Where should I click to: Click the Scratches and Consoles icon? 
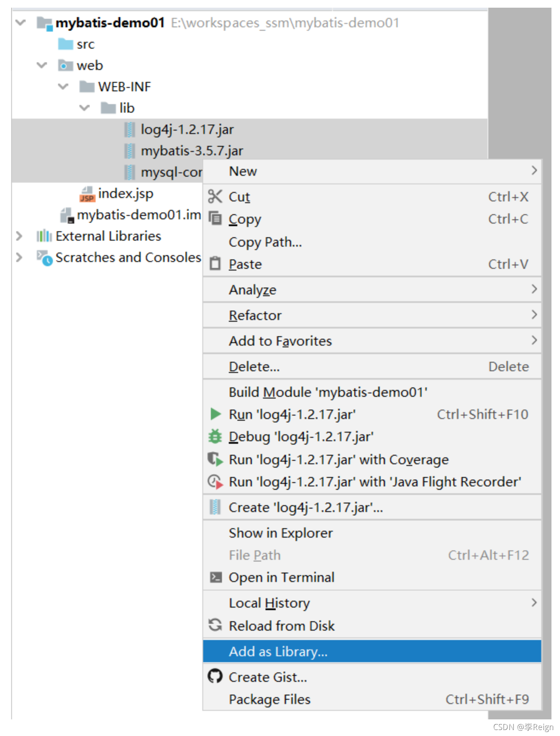[x=44, y=258]
